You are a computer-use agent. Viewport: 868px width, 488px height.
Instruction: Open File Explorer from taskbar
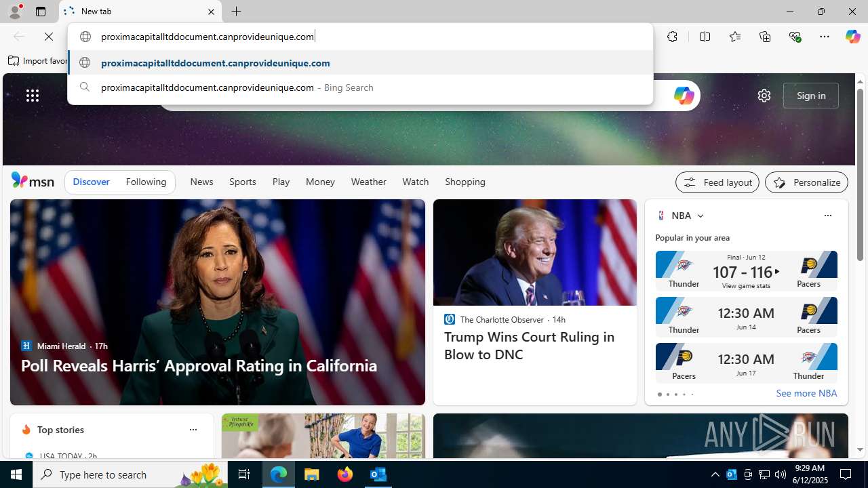[312, 474]
